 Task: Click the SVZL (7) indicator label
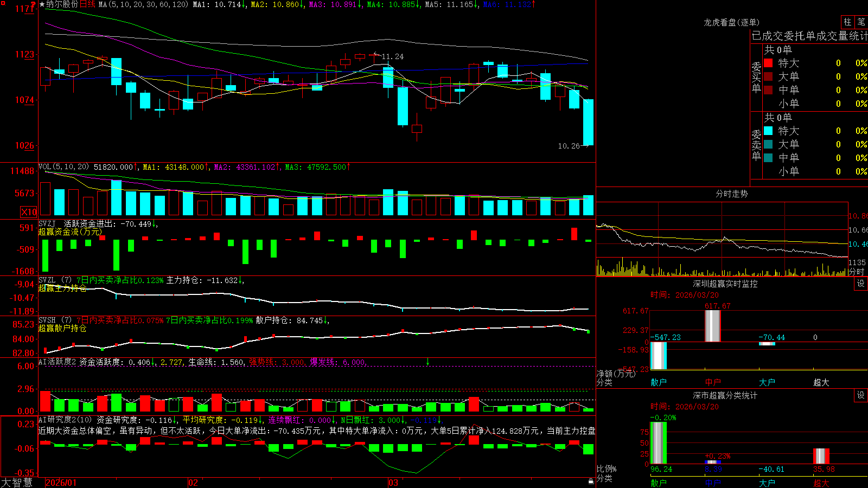[55, 280]
